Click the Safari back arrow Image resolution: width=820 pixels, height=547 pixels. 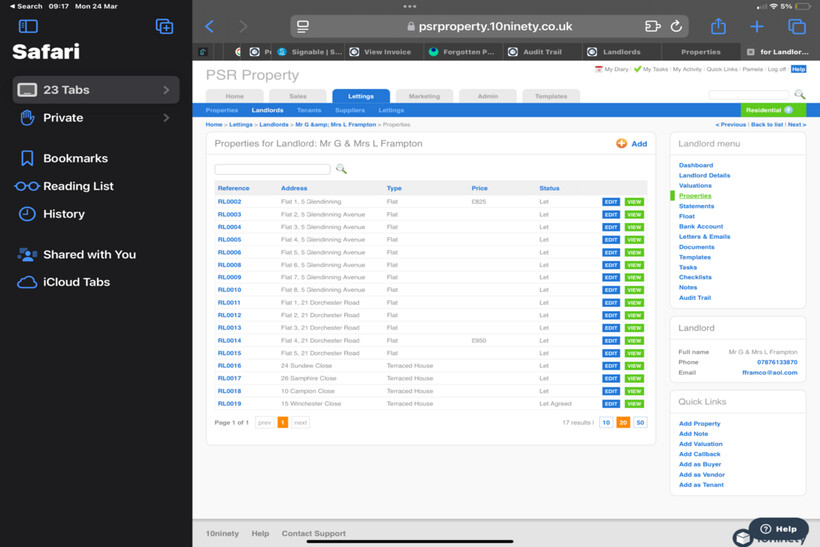pos(210,27)
